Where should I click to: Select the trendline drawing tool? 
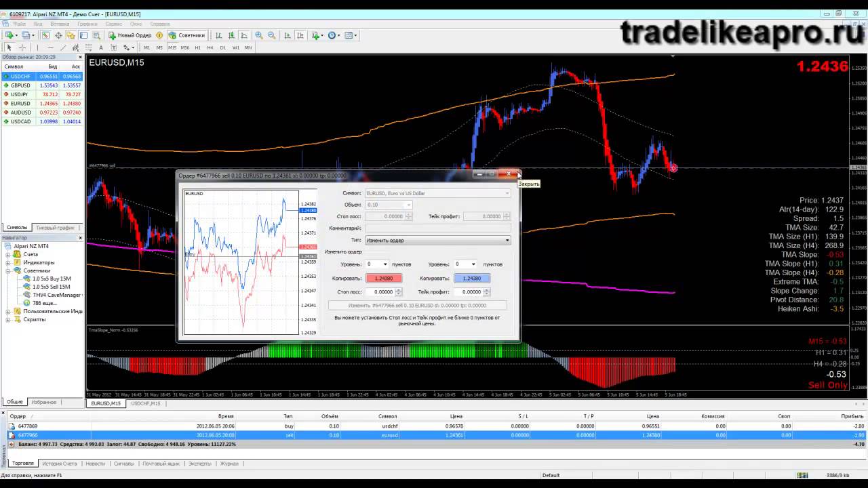tap(63, 47)
